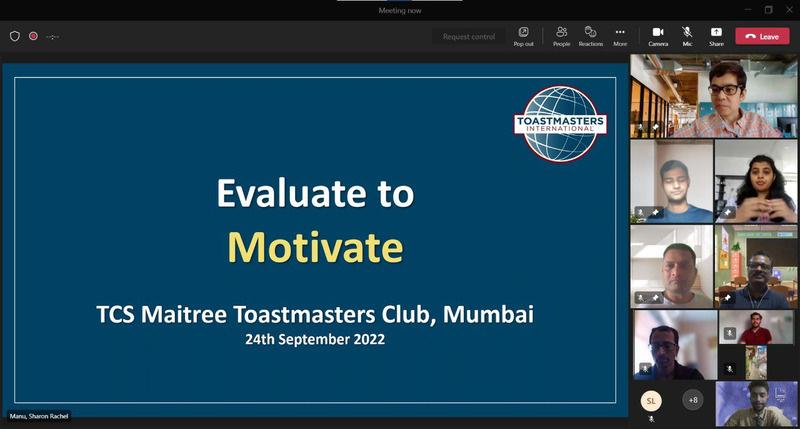800x429 pixels.
Task: Click the shield privacy icon
Action: point(15,36)
